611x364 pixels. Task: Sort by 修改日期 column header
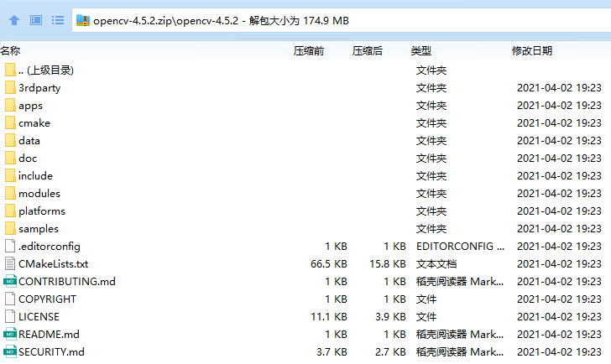(532, 50)
